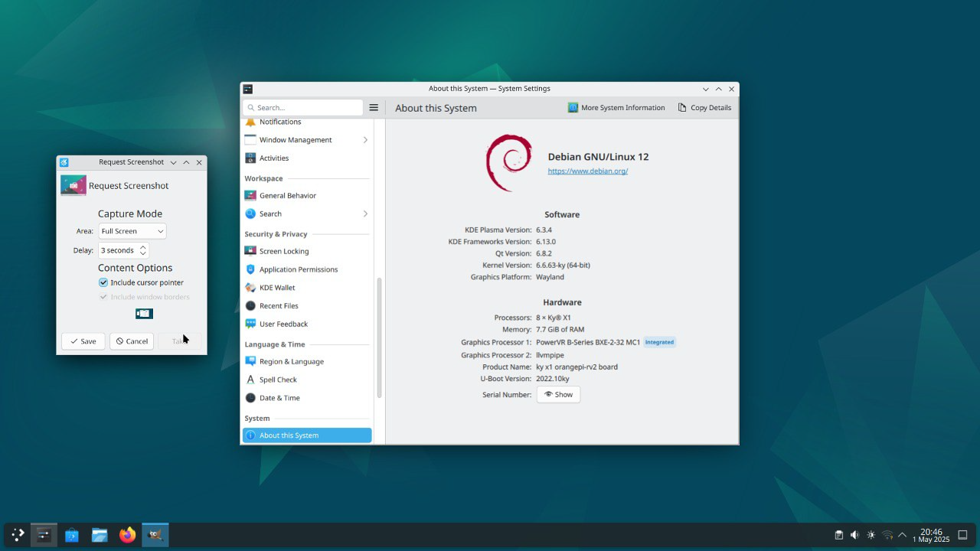Click the Delay value field
The image size is (980, 551).
click(x=119, y=250)
